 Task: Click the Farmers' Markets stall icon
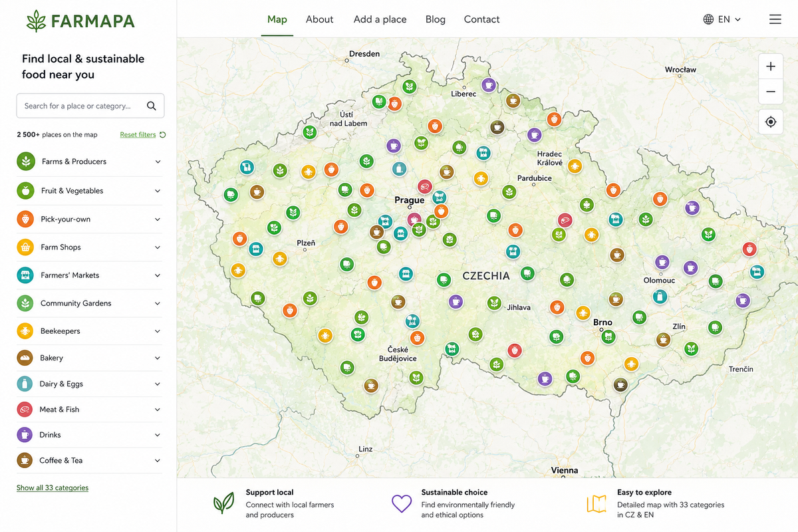click(25, 275)
